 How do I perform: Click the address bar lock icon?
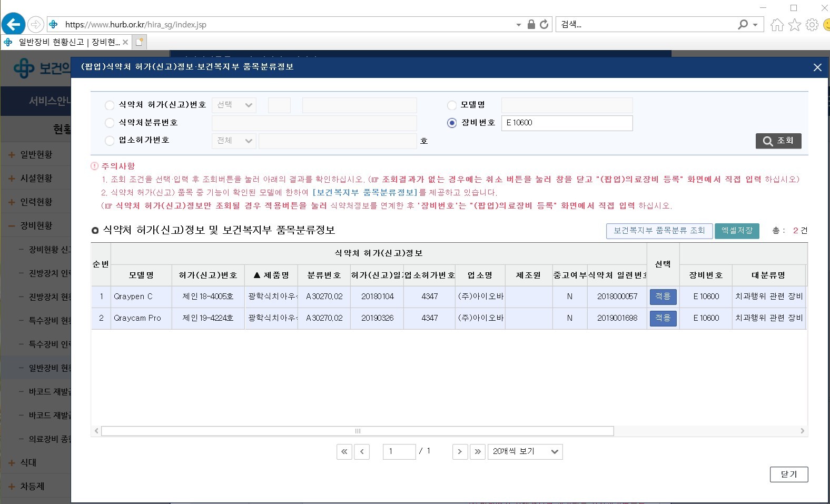pyautogui.click(x=531, y=24)
